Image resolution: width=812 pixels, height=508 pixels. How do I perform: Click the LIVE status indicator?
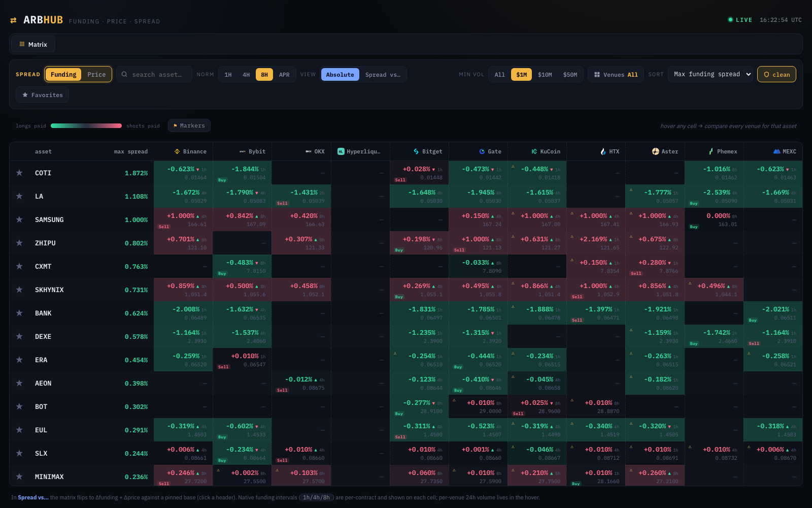point(740,20)
